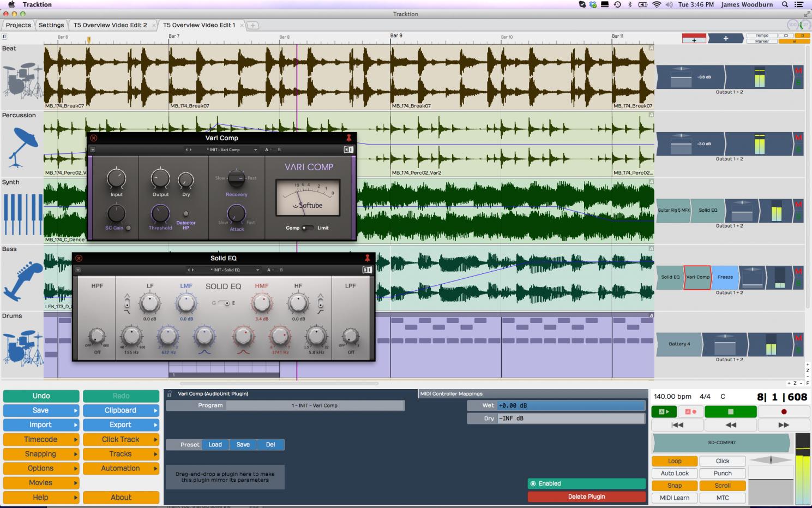Pin the Vari Comp plugin window

(x=349, y=138)
